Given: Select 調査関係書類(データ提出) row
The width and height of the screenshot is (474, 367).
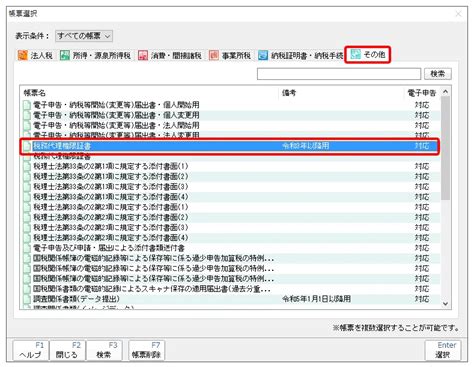Looking at the screenshot, I should (x=230, y=299).
